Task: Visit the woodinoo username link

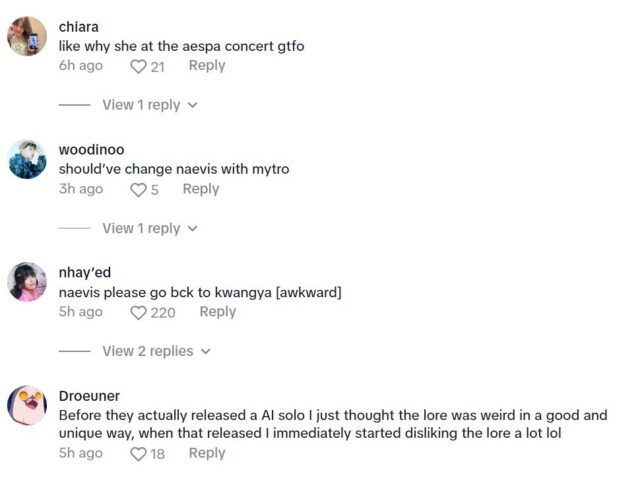Action: pos(91,149)
